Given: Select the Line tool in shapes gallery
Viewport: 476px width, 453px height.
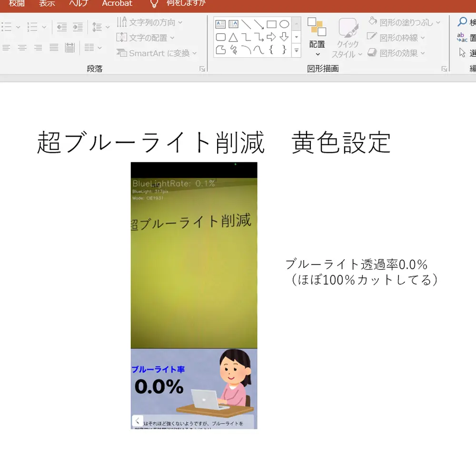Looking at the screenshot, I should [x=246, y=24].
